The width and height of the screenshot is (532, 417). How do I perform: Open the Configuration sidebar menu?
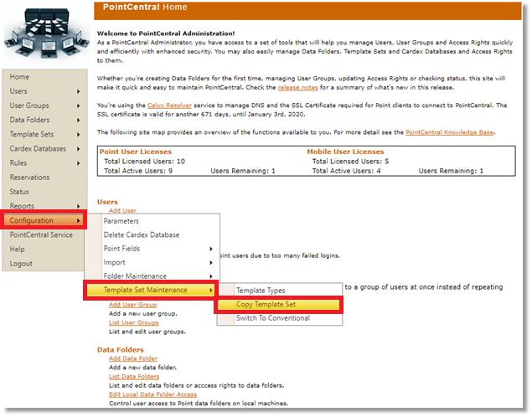point(44,220)
